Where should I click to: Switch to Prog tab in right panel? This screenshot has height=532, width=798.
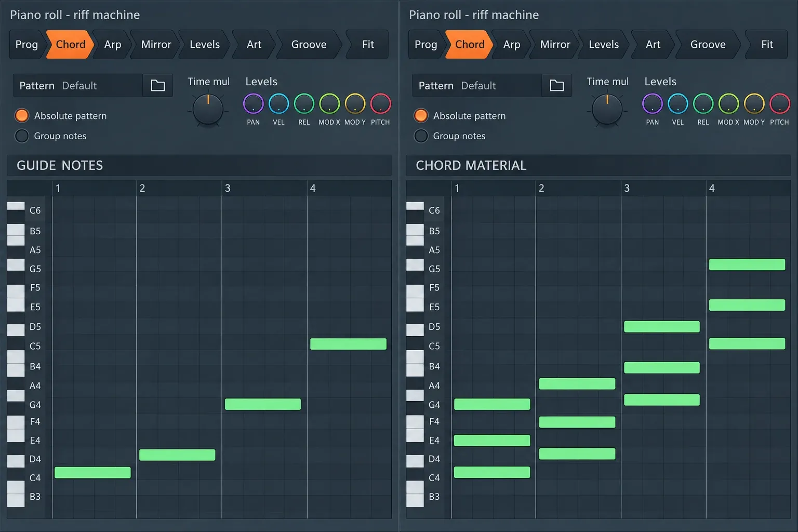tap(425, 45)
